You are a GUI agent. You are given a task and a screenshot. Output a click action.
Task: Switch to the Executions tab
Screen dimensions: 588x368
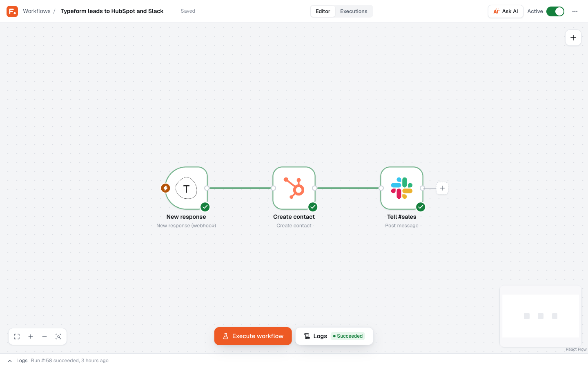click(x=354, y=11)
